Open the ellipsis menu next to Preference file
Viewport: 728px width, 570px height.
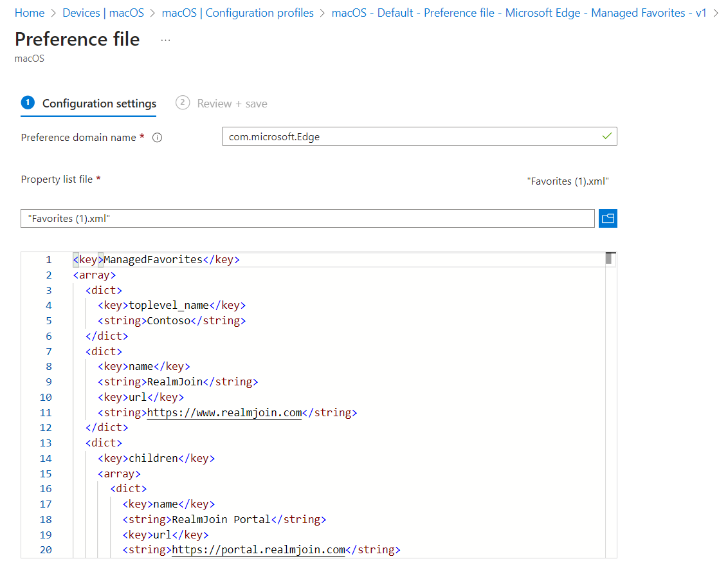(x=165, y=40)
